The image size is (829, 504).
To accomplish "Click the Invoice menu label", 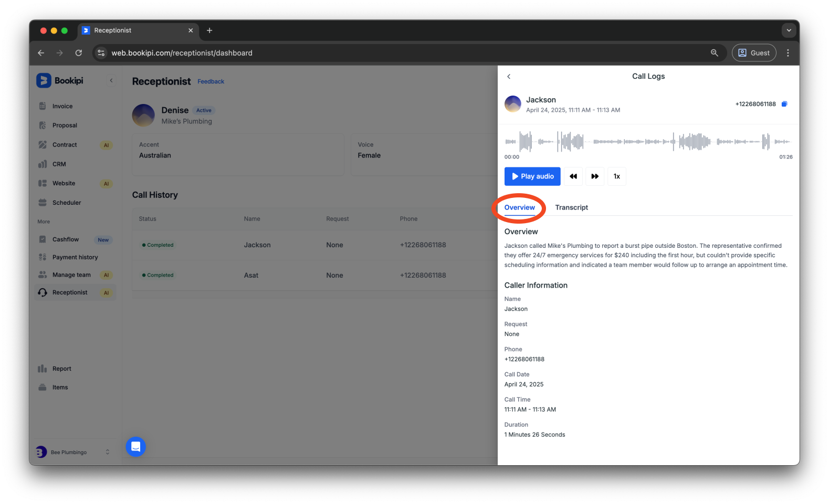I will [62, 106].
